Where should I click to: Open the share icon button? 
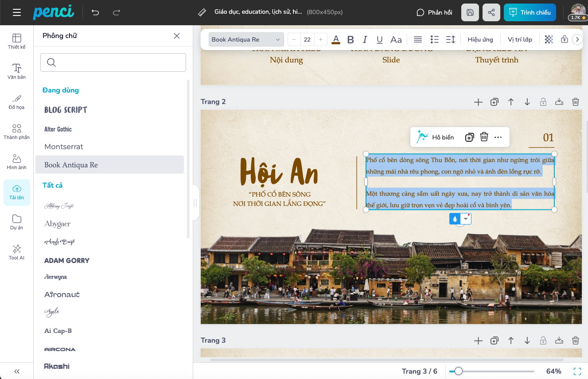click(491, 12)
